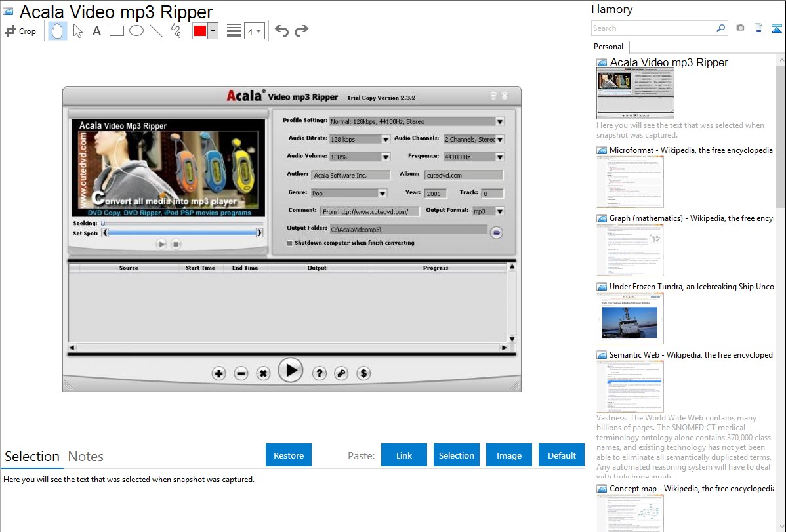Focus the Flamory Search field
Image resolution: width=786 pixels, height=532 pixels.
653,28
